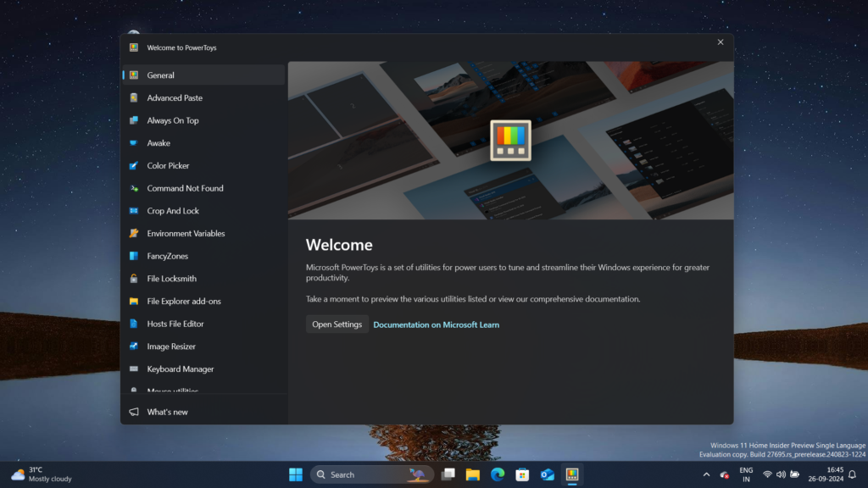The width and height of the screenshot is (868, 488).
Task: Select Awake in the sidebar
Action: (x=203, y=142)
